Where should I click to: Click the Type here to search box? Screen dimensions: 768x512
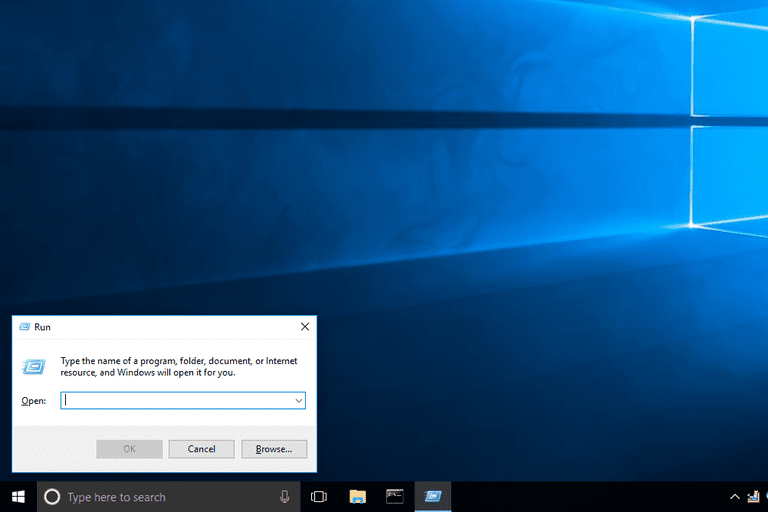pyautogui.click(x=168, y=497)
